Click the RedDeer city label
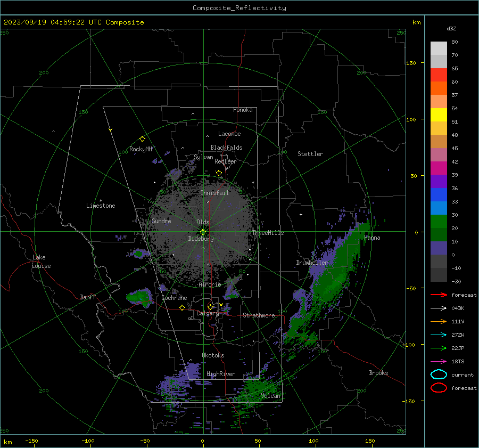479x448 pixels. 226,161
